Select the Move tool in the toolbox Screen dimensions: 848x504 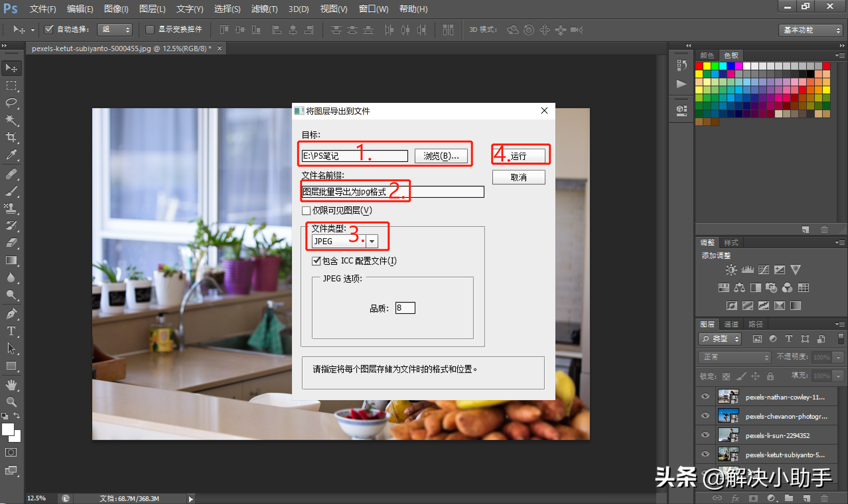[x=12, y=68]
